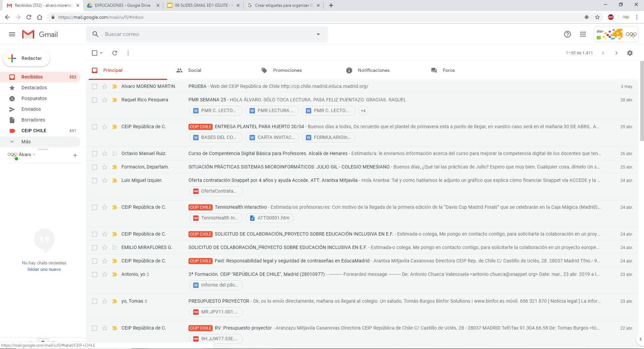Open a new browser tab
The image size is (644, 349).
coord(331,5)
